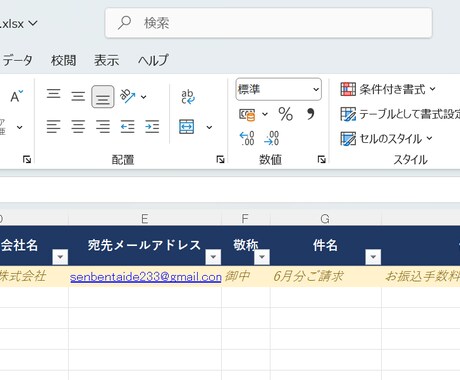
Task: Expand the merge cells dropdown arrow
Action: [209, 127]
